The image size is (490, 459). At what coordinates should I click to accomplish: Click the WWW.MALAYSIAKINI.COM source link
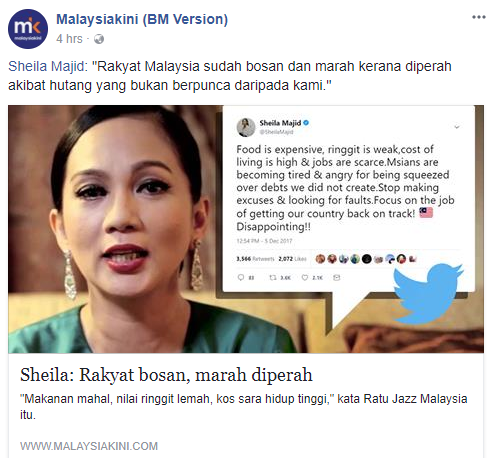point(89,446)
